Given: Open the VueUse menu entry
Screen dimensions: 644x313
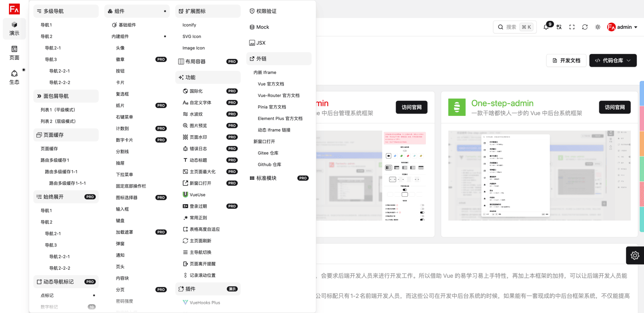Looking at the screenshot, I should coord(198,195).
